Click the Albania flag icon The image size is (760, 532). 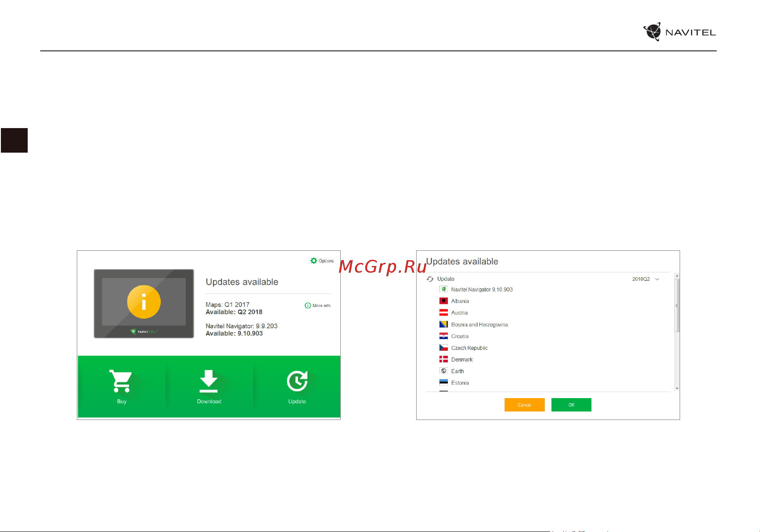[x=443, y=301]
